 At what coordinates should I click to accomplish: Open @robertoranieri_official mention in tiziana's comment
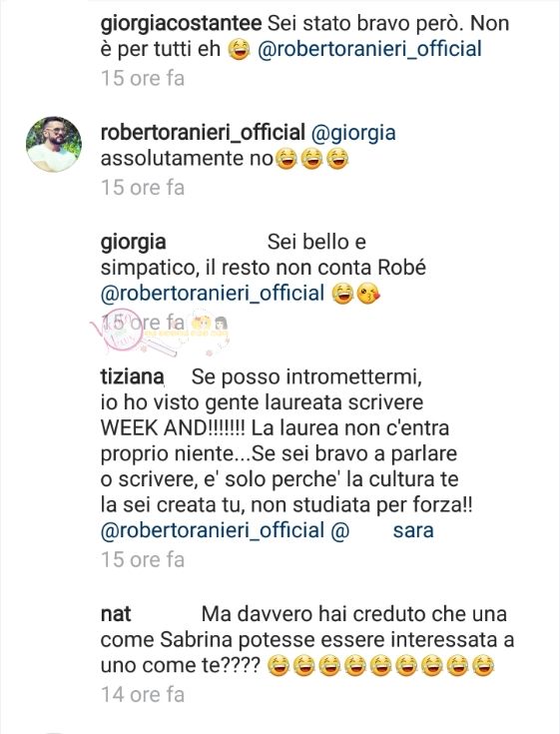click(x=213, y=530)
